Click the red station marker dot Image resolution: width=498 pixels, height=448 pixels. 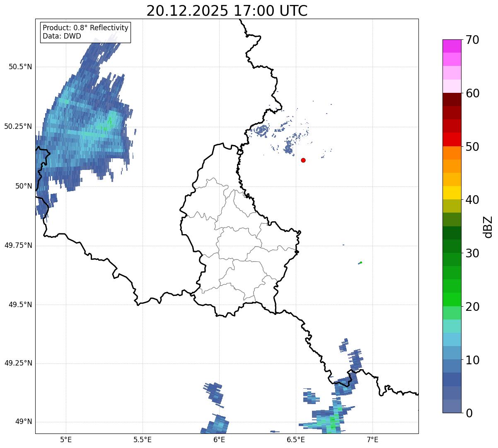303,160
